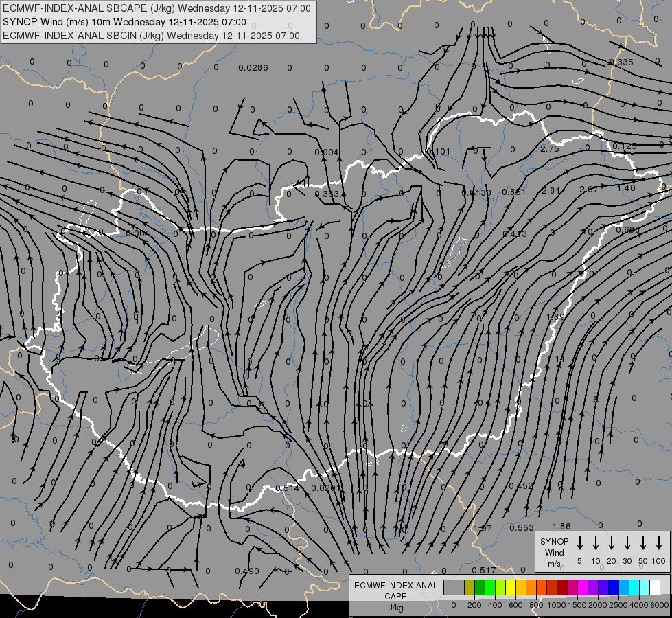
Task: Click the J/kg unit label in legend
Action: tap(395, 608)
